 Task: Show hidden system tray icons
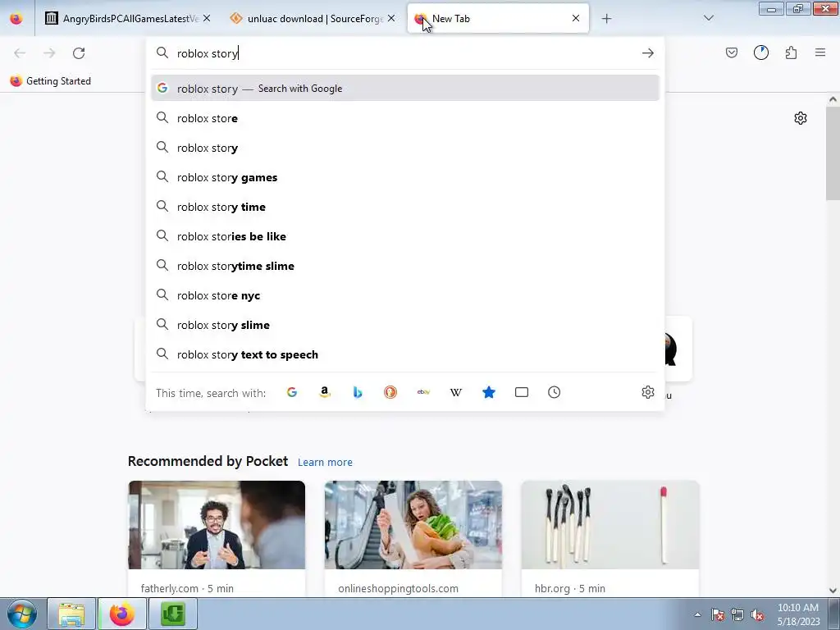[697, 614]
